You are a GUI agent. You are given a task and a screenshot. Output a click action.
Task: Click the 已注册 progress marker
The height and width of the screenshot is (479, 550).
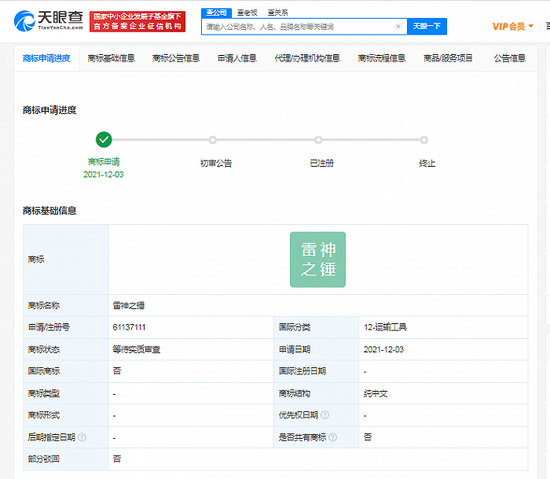pos(318,140)
